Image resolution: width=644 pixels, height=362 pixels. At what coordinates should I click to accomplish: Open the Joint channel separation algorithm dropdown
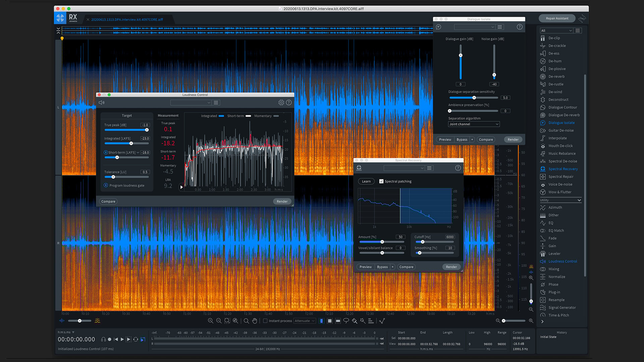click(474, 124)
